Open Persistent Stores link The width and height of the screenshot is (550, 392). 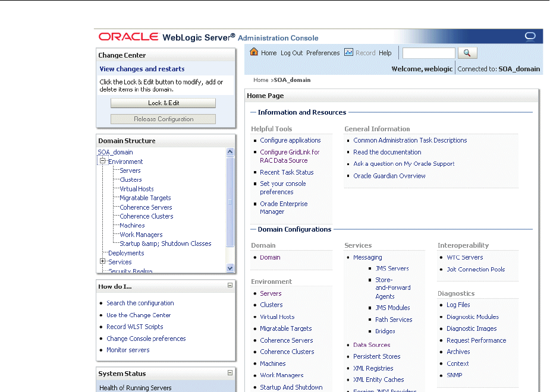point(376,356)
